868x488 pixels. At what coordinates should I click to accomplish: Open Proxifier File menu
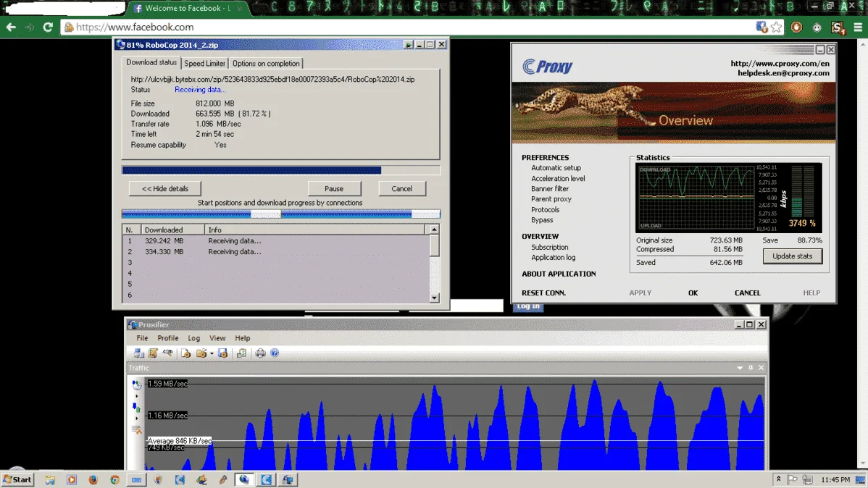[x=142, y=338]
